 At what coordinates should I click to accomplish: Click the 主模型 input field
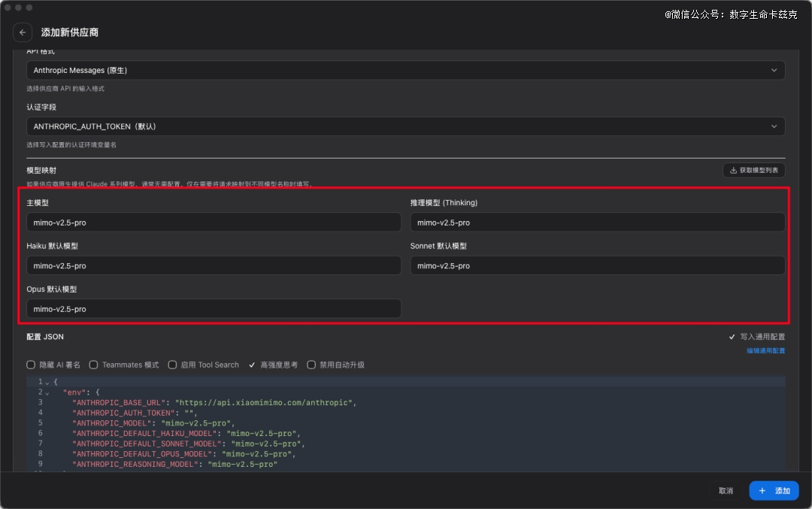(214, 223)
